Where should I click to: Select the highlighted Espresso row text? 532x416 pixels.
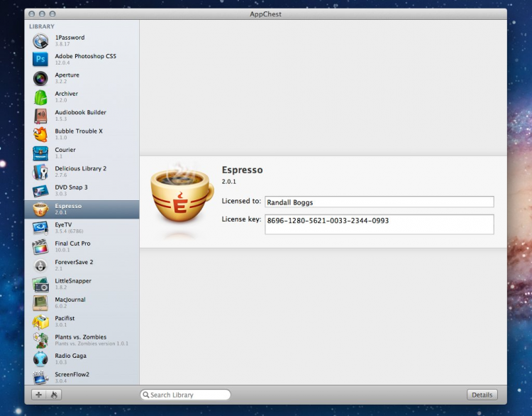68,206
